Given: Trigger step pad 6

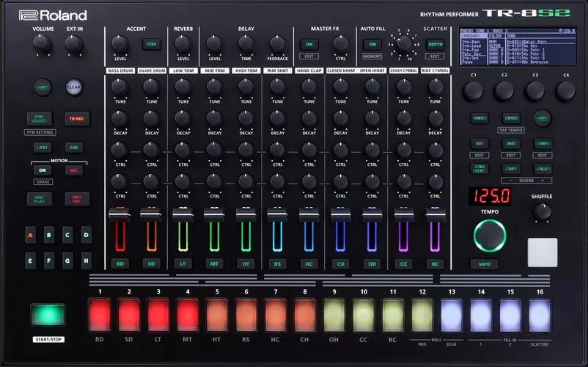Looking at the screenshot, I should coord(246,315).
